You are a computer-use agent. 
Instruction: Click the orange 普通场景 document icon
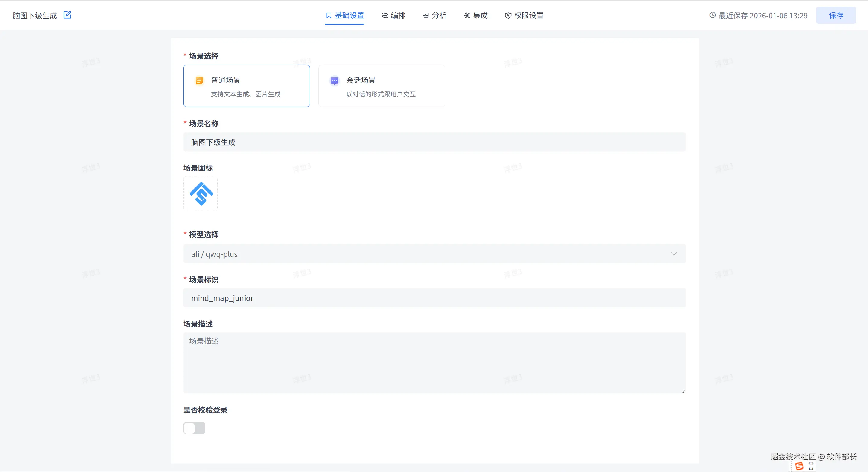199,81
